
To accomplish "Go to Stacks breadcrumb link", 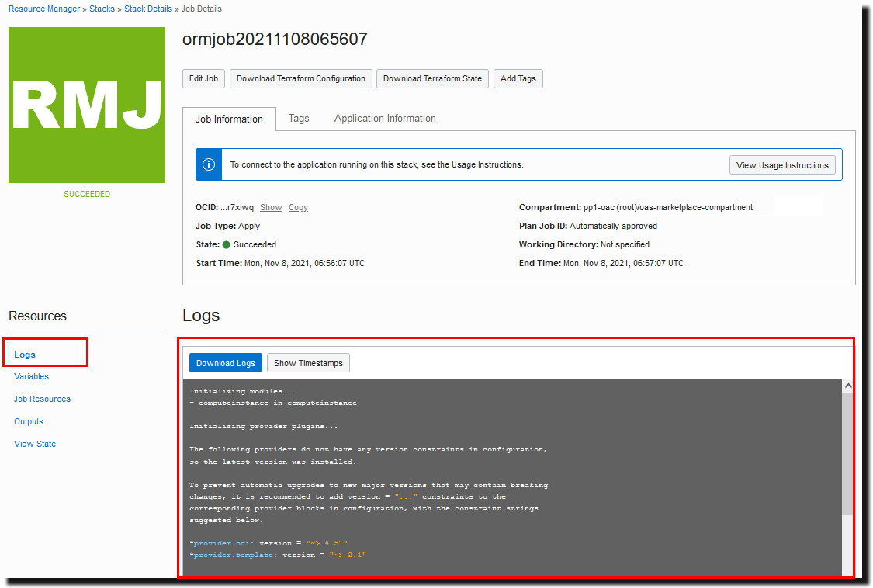I will click(102, 9).
